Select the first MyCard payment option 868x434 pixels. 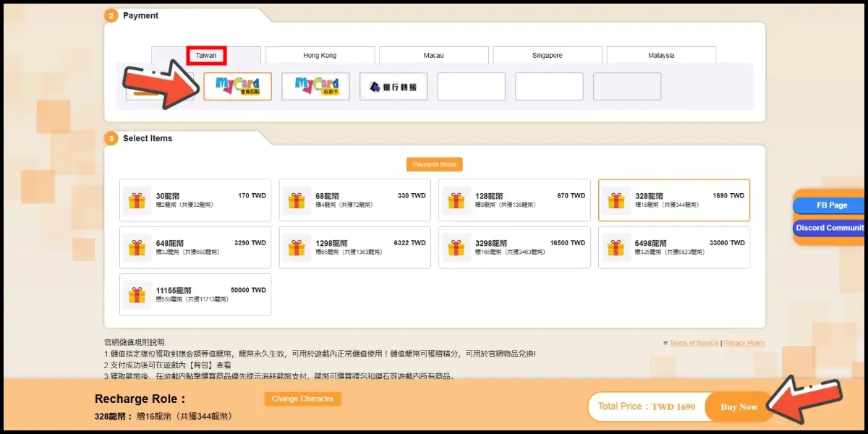coord(237,87)
